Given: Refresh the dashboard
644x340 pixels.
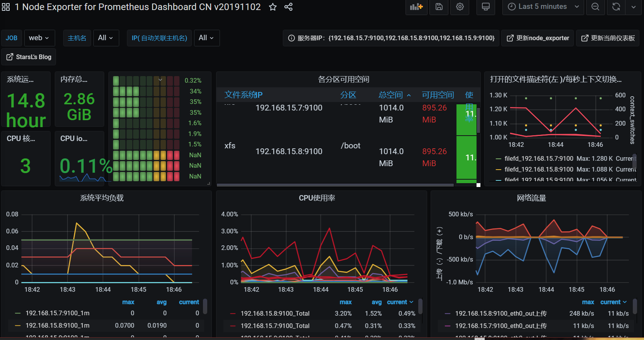Looking at the screenshot, I should click(616, 7).
